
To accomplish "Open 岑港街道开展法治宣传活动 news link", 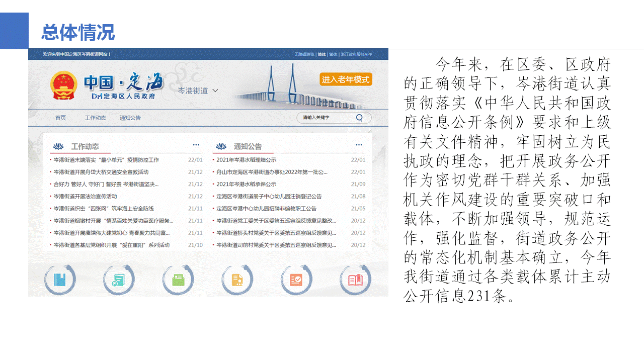I will click(x=85, y=196).
